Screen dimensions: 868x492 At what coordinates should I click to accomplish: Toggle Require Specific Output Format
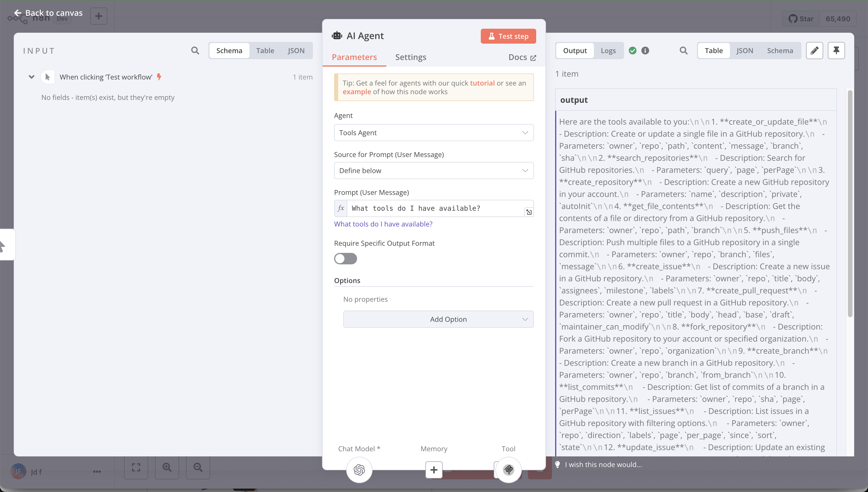[x=345, y=259]
